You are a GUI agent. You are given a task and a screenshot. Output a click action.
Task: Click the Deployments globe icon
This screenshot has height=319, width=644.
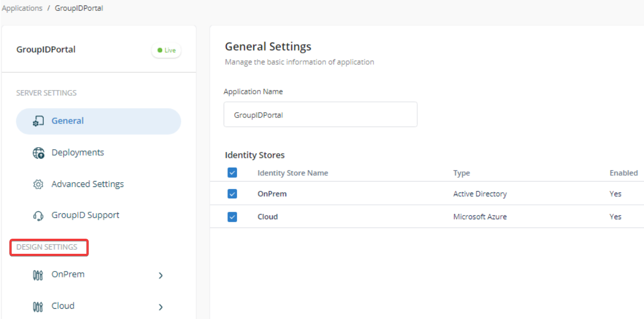tap(38, 153)
